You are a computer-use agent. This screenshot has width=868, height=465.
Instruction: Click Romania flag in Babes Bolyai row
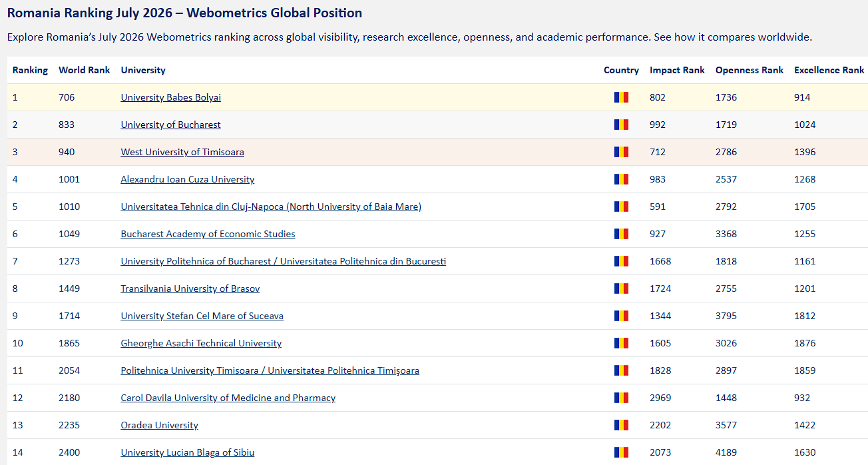[x=621, y=97]
